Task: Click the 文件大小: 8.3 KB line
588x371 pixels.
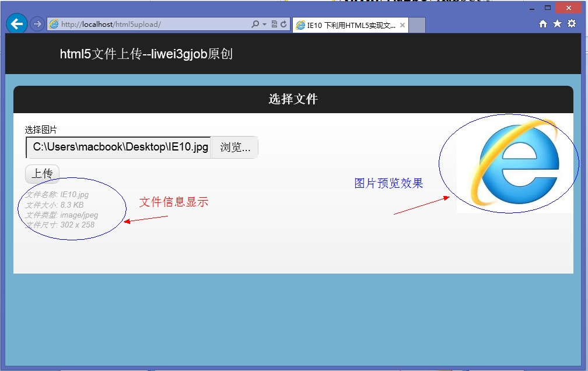Action: [x=54, y=205]
